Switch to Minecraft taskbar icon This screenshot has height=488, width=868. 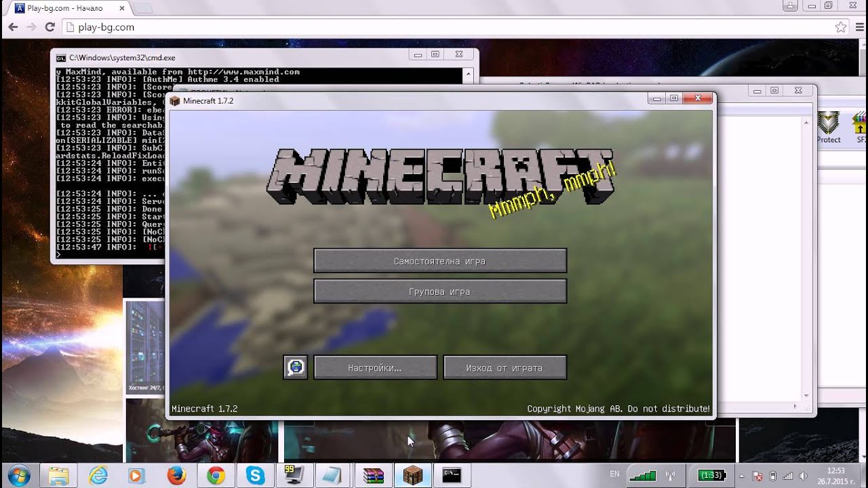[413, 476]
